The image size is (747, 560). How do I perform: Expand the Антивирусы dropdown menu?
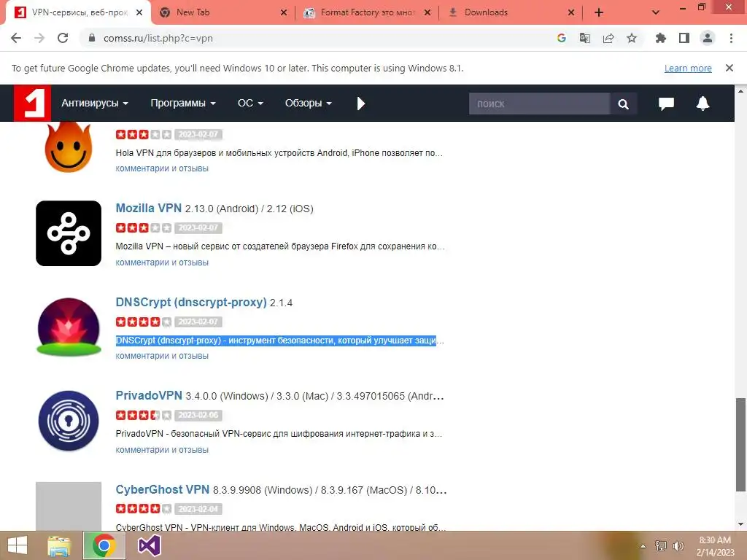coord(94,103)
